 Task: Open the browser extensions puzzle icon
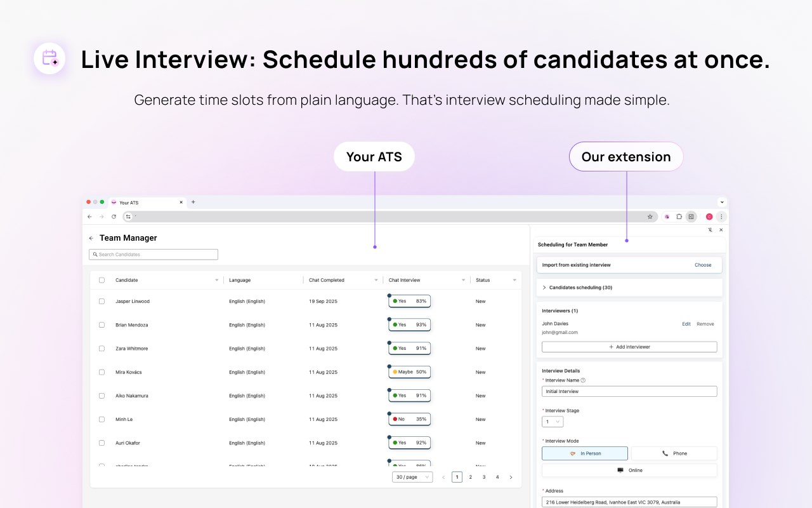pos(679,217)
